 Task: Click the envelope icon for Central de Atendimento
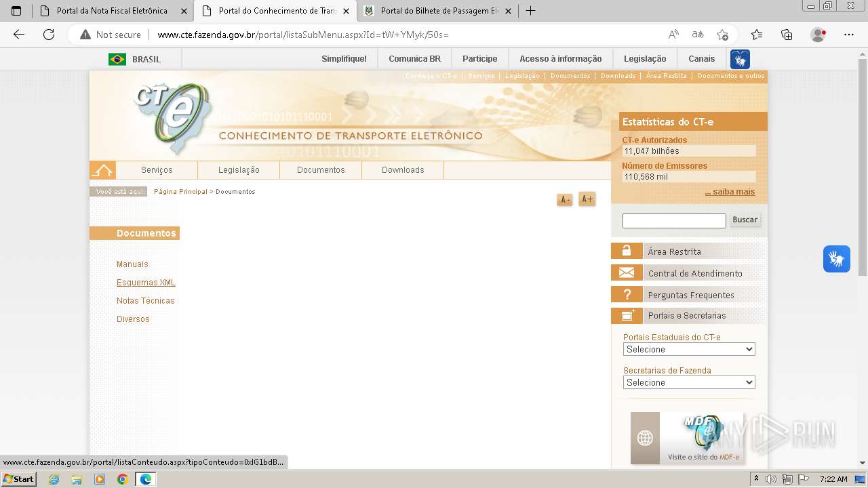pos(627,272)
